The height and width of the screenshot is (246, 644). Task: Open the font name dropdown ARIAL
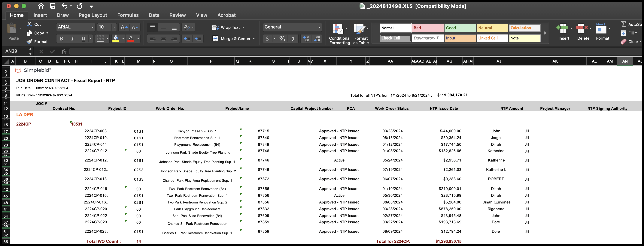pos(93,27)
